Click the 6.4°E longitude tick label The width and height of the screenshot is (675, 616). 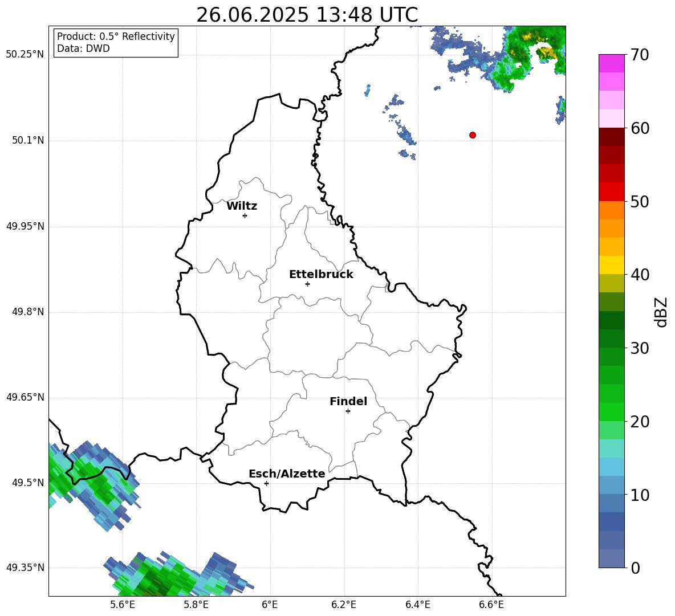point(417,605)
